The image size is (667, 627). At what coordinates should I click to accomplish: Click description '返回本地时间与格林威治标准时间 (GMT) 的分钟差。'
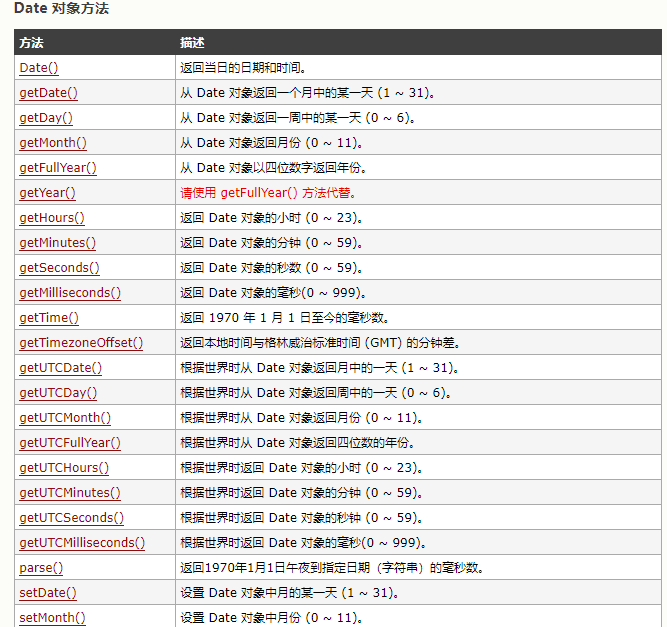(x=320, y=343)
